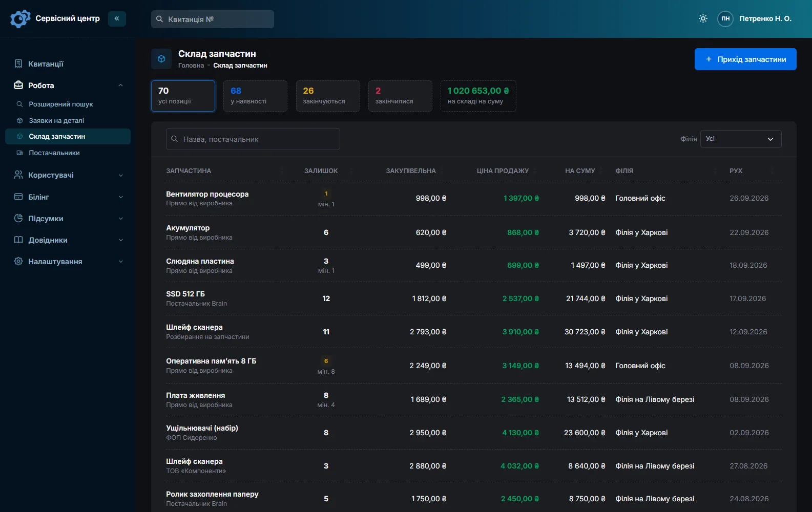Select the 2 закінчилися filter card

pyautogui.click(x=400, y=96)
